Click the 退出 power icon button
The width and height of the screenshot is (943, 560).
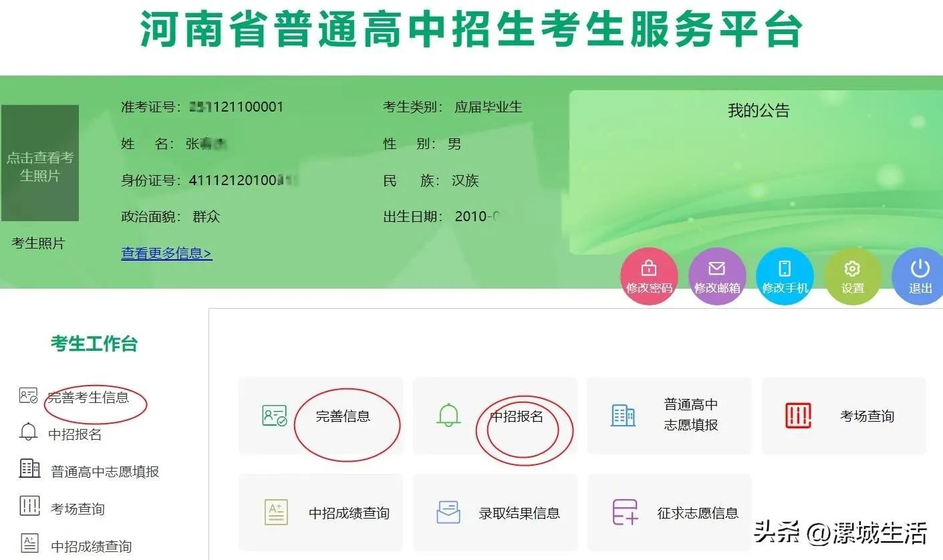(x=920, y=276)
